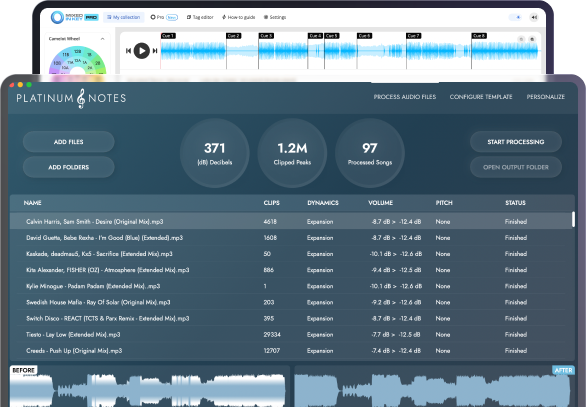Click the Platinum Notes treble clef logo

coord(81,98)
